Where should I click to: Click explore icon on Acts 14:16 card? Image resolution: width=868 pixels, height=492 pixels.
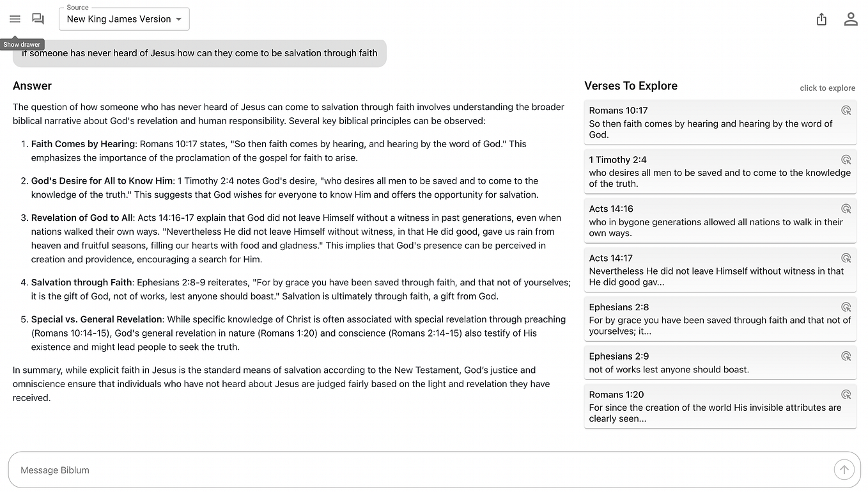846,209
